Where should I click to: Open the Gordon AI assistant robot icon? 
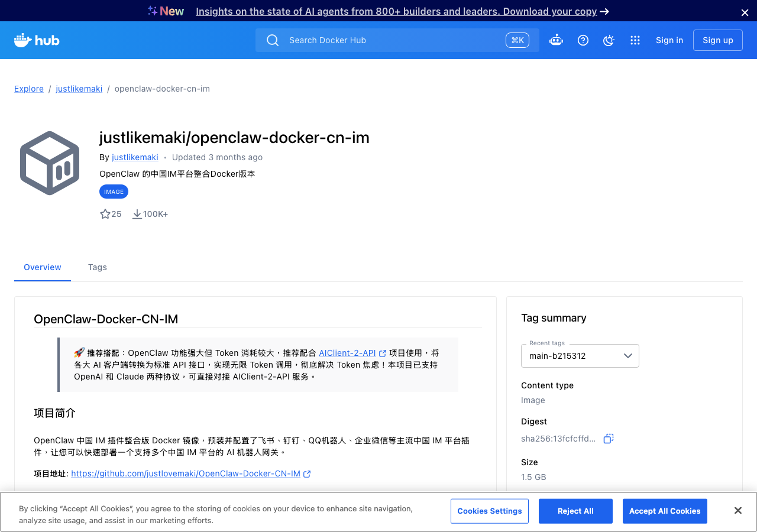[x=556, y=40]
